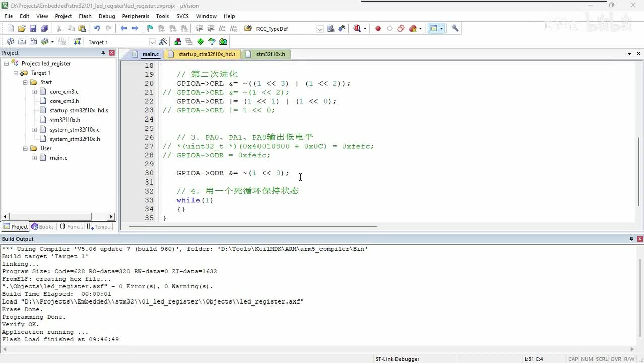
Task: Open Configuration with the wrench icon
Action: coord(455,29)
